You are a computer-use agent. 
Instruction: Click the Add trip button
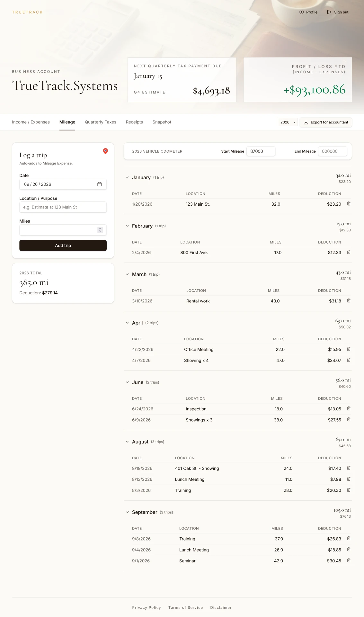63,246
